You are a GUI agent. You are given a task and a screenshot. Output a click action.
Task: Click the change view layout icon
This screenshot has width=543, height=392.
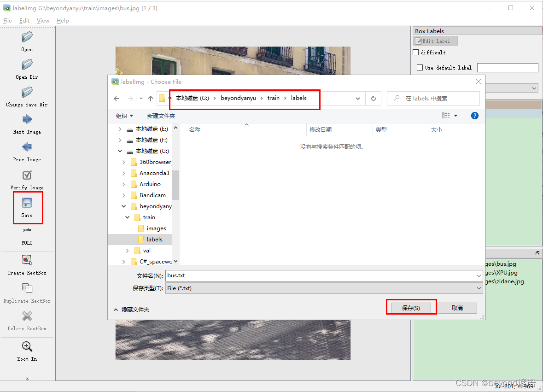[446, 116]
